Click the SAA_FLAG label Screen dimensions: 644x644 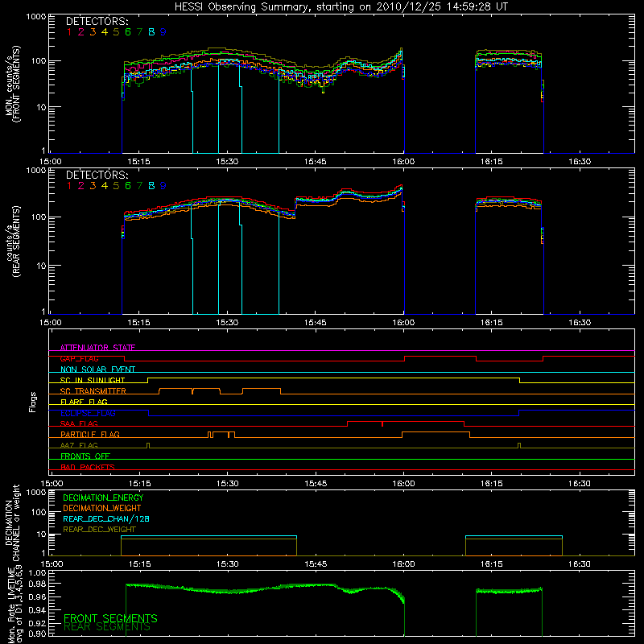pyautogui.click(x=79, y=424)
